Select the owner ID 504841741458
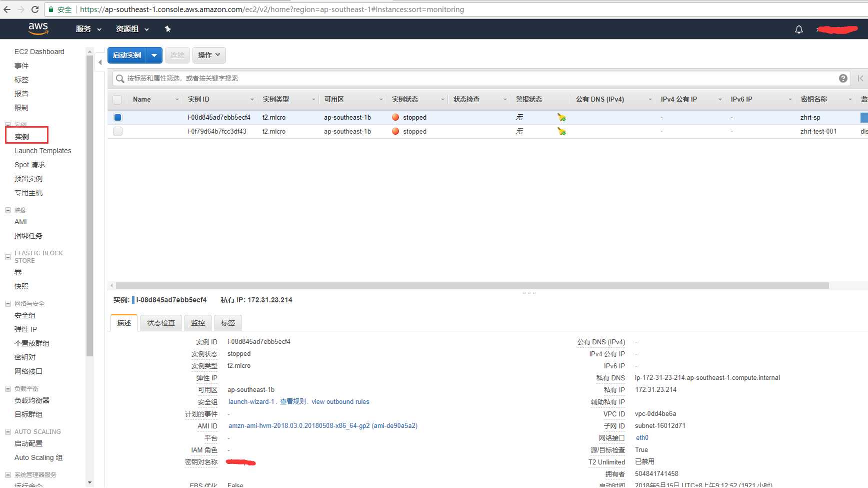868x488 pixels. point(656,474)
